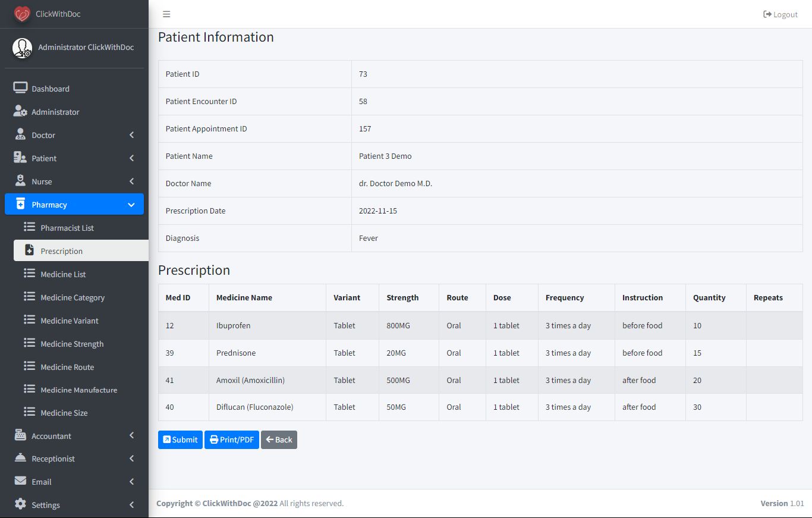Click the administrator avatar icon

[23, 48]
